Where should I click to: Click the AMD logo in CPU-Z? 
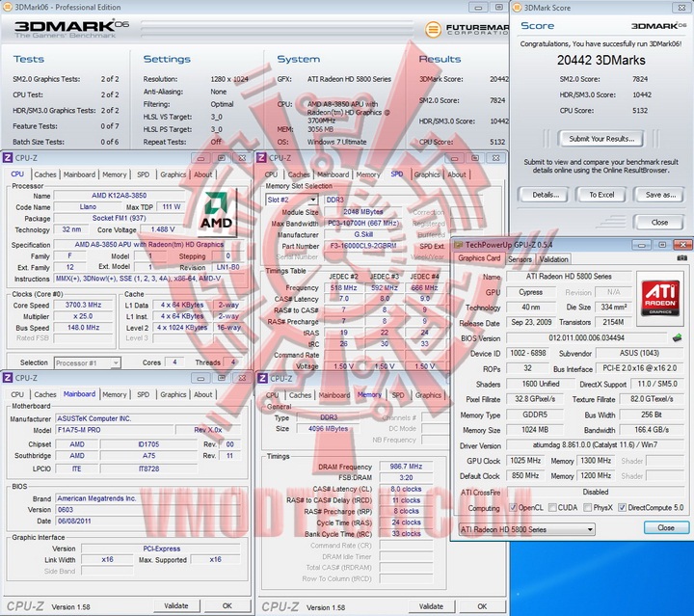coord(216,213)
